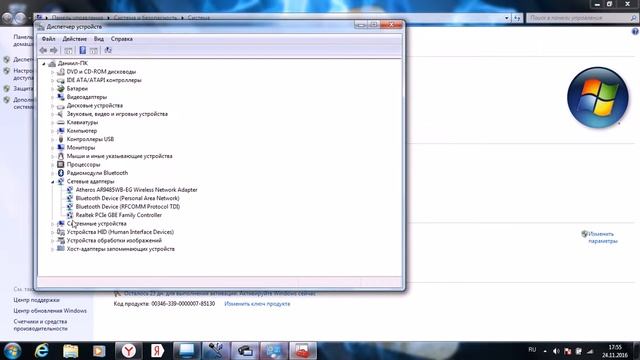
Task: Open the Действие menu
Action: (74, 39)
